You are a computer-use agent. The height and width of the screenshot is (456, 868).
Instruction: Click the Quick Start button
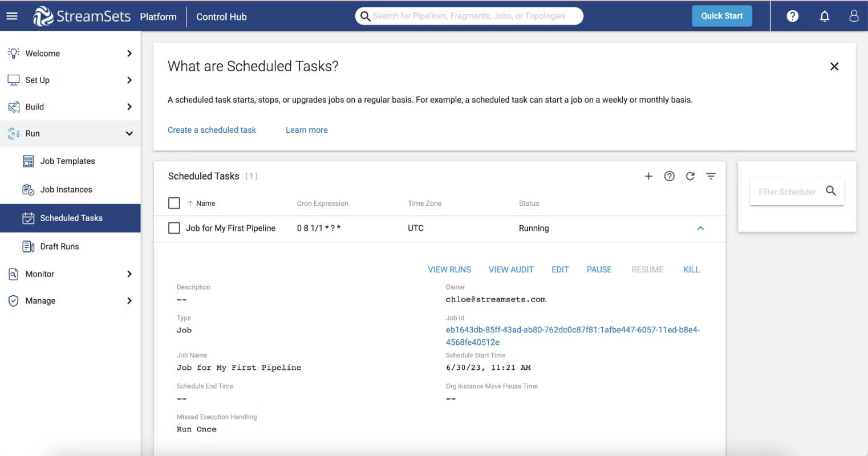[x=722, y=16]
